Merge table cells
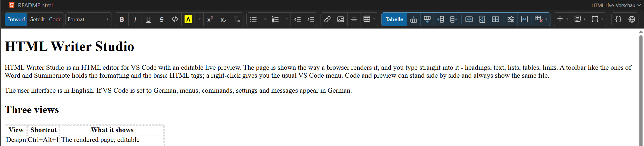Screen dimensions: 644x146 click(x=469, y=19)
